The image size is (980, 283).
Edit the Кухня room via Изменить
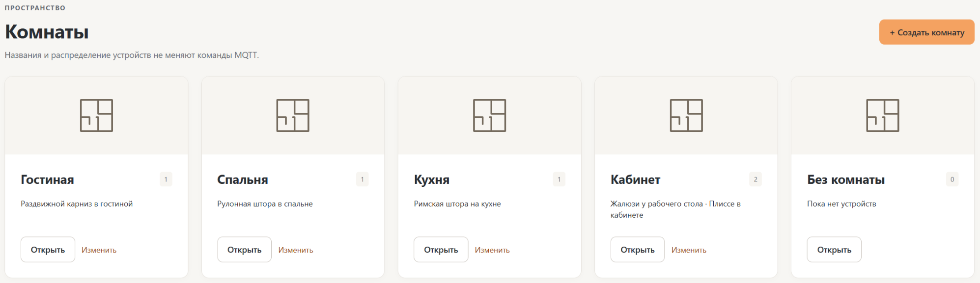pyautogui.click(x=492, y=250)
